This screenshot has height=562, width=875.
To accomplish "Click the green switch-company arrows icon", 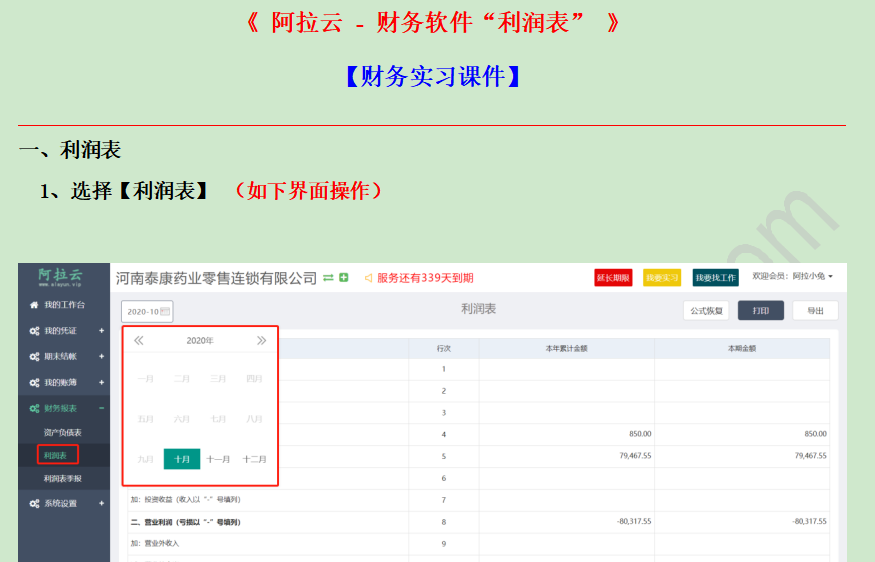I will point(328,278).
